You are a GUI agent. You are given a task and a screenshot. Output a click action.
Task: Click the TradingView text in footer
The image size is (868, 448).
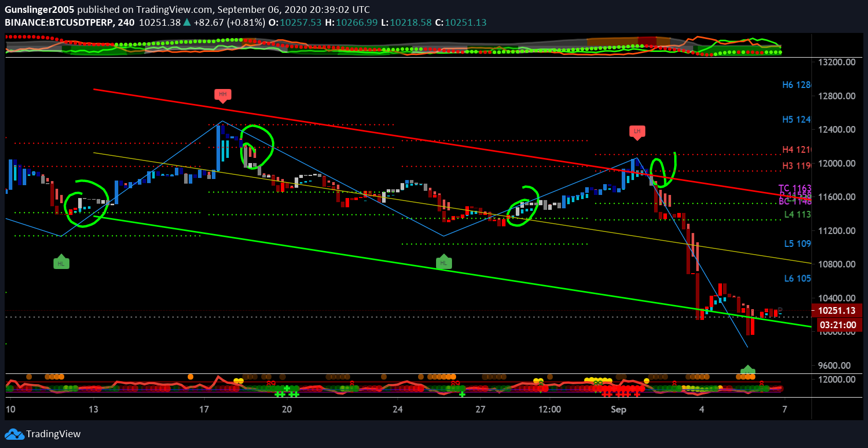click(x=53, y=434)
